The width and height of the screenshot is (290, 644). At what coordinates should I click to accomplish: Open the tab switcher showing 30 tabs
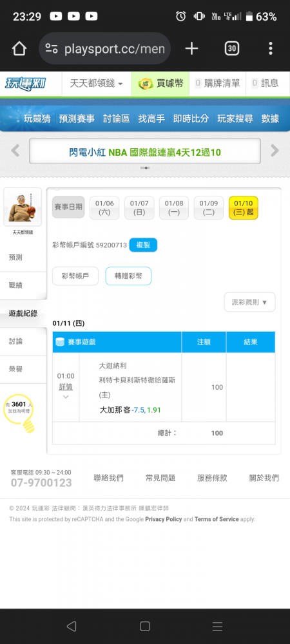pos(231,49)
